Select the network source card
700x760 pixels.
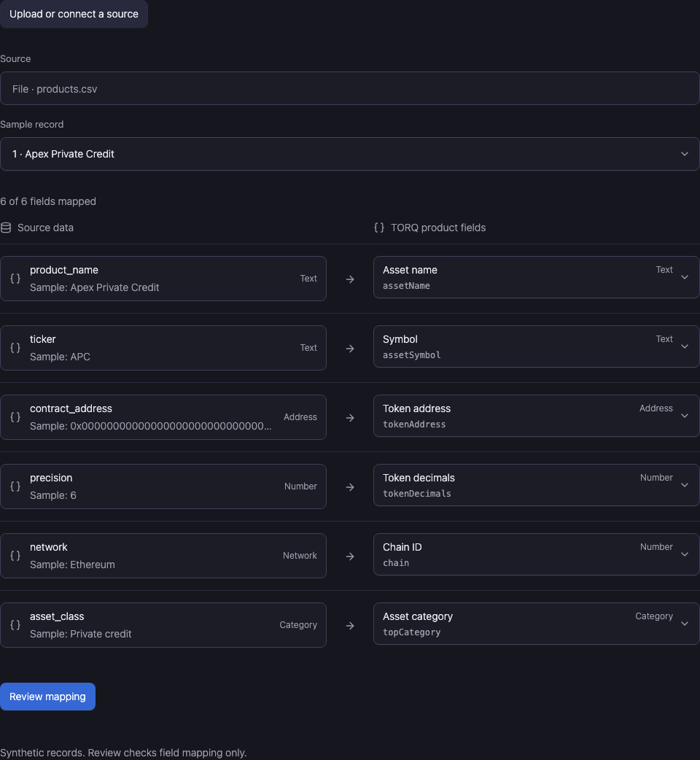click(x=163, y=556)
